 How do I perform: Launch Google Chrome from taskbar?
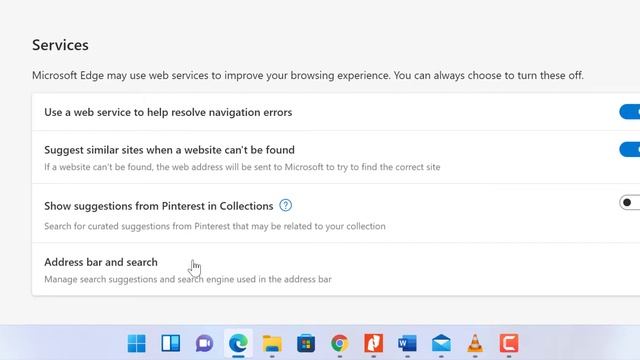(340, 343)
